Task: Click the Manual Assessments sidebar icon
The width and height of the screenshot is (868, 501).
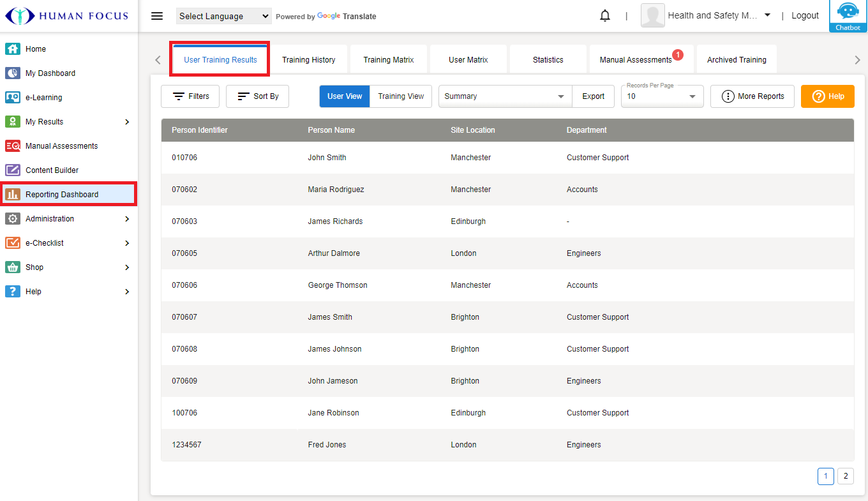Action: click(x=13, y=146)
